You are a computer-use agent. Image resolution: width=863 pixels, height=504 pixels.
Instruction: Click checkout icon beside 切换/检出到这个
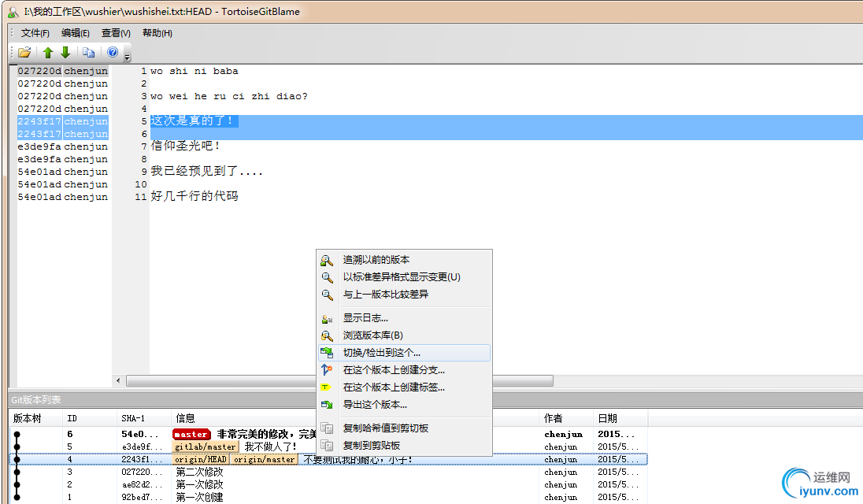tap(327, 353)
